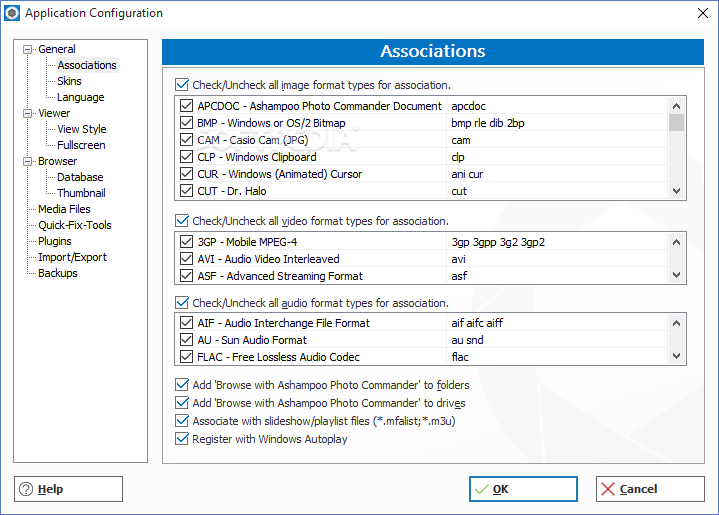Uncheck CAM Casio Cam format
Screen dimensions: 719x515
[x=186, y=140]
